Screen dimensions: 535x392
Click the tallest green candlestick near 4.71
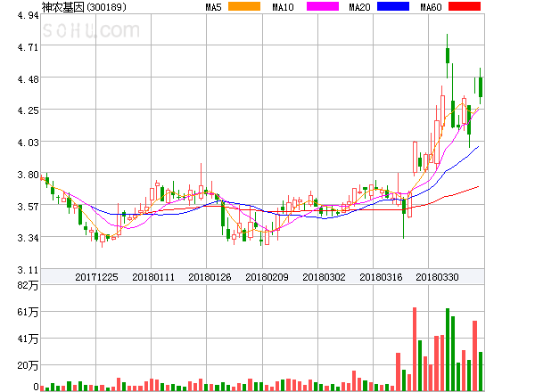click(x=448, y=56)
